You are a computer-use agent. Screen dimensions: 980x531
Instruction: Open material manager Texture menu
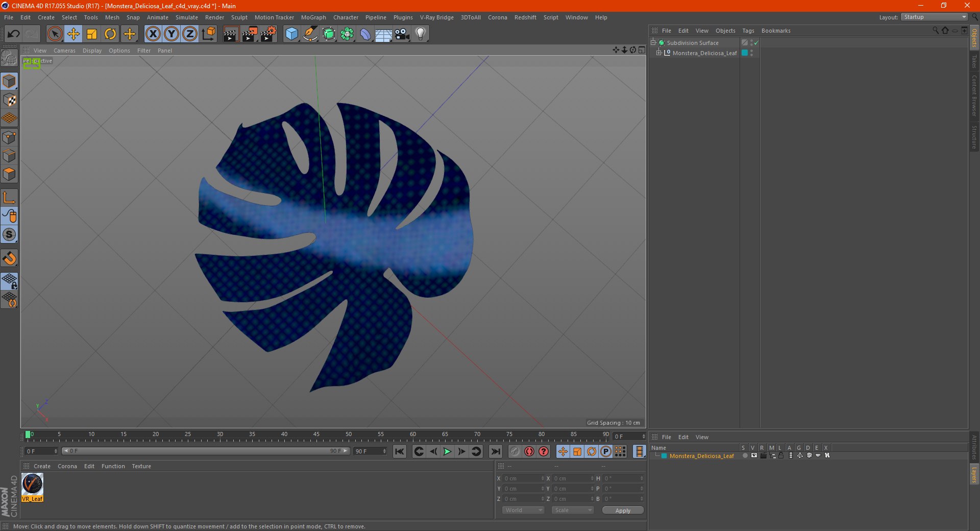pos(141,466)
